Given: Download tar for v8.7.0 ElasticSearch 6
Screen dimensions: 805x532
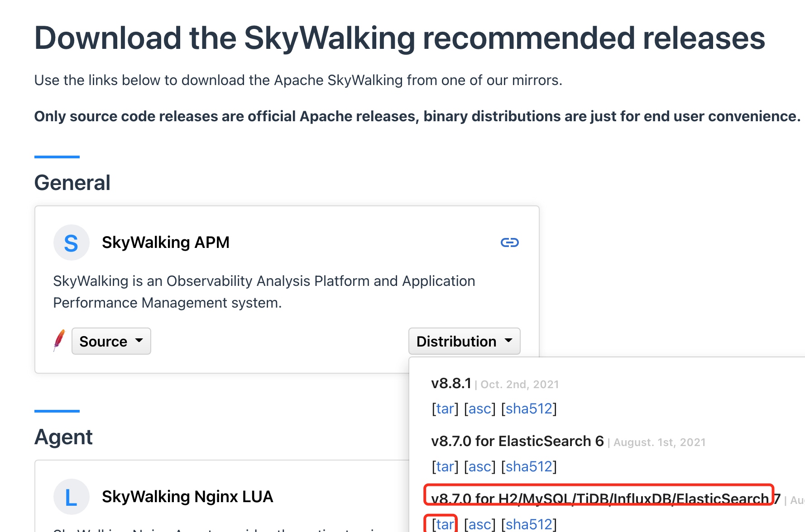Looking at the screenshot, I should click(445, 466).
